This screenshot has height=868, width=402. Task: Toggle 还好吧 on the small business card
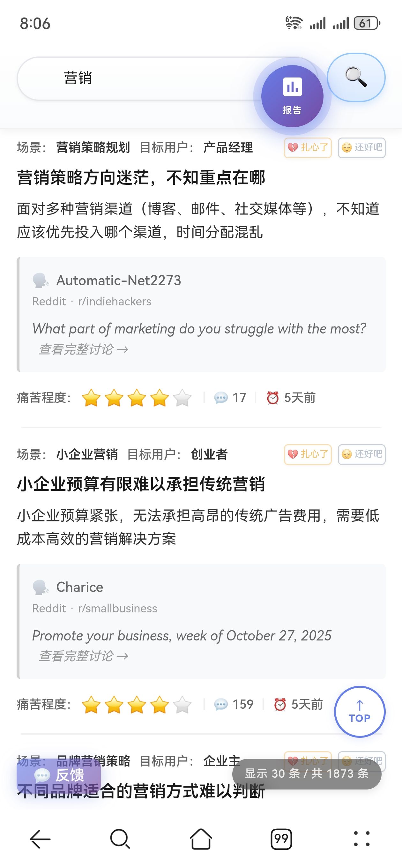coord(361,454)
